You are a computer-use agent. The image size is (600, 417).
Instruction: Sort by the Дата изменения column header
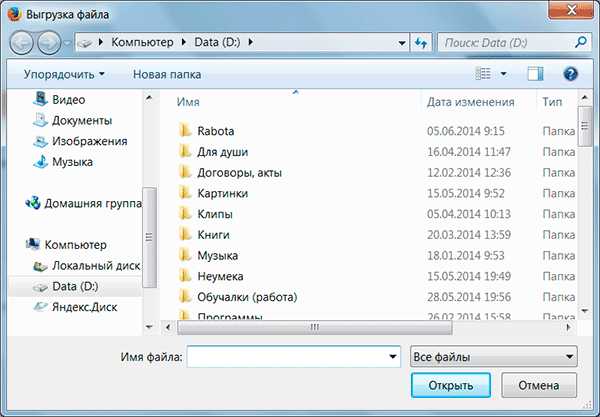[470, 102]
